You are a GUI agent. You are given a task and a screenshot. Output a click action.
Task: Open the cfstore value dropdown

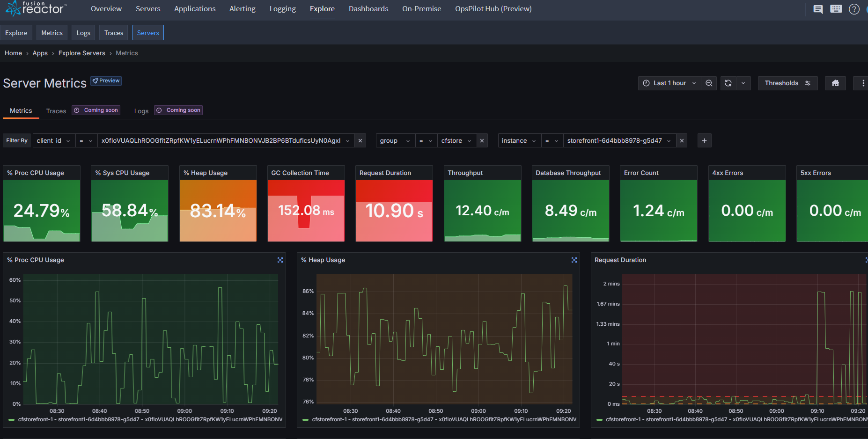coord(456,141)
